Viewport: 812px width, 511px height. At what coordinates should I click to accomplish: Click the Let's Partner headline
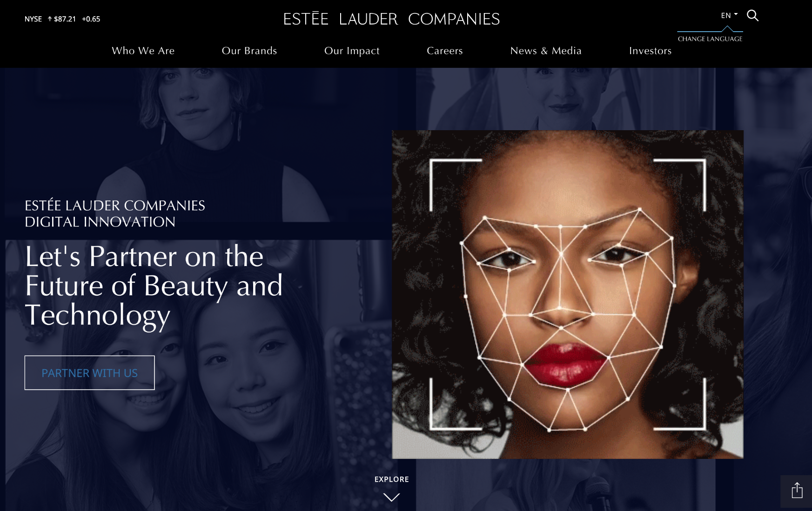pos(154,286)
